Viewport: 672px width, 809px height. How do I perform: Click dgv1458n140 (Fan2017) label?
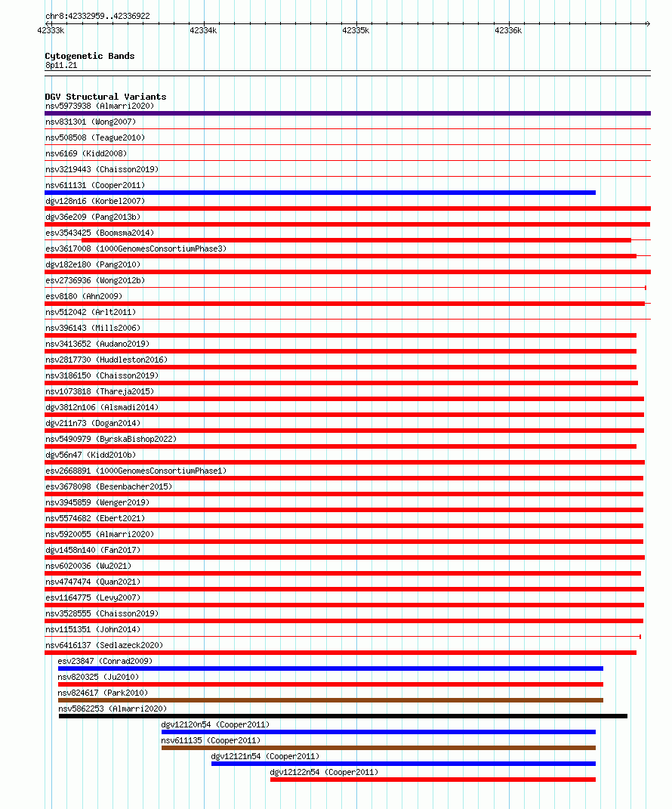(x=93, y=550)
